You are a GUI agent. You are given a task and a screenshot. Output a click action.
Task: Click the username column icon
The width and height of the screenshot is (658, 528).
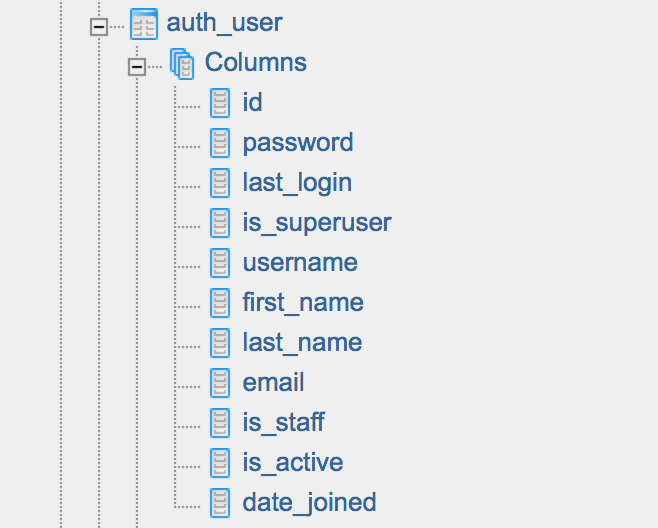click(x=220, y=263)
